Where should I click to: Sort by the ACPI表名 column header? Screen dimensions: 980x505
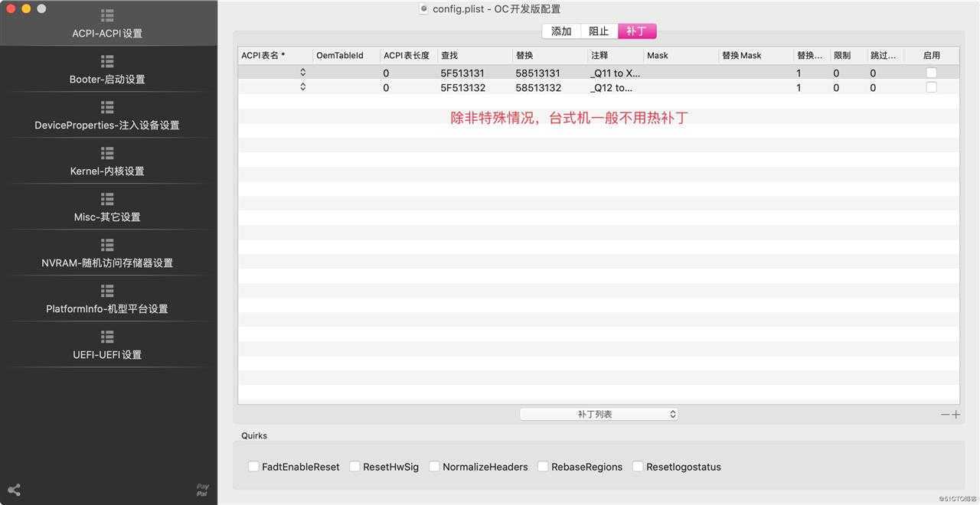pos(276,55)
